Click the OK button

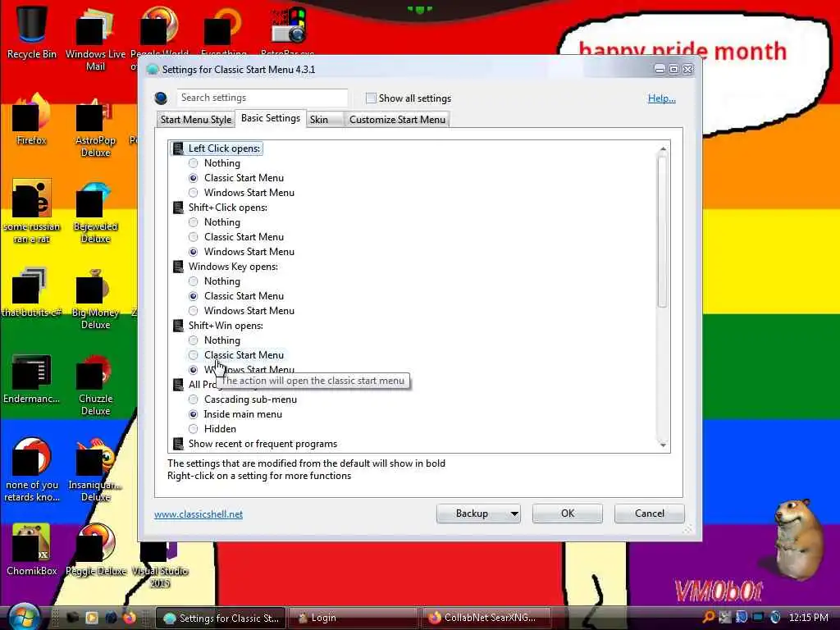568,514
